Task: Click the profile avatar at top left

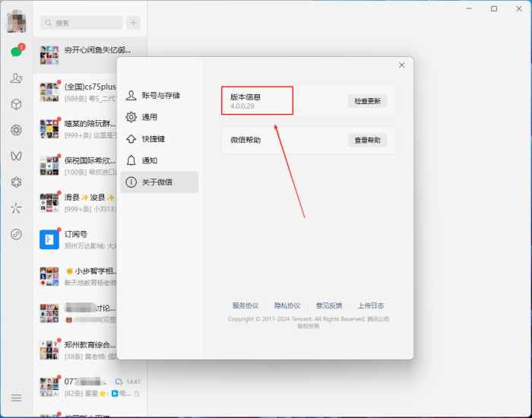Action: coord(16,21)
